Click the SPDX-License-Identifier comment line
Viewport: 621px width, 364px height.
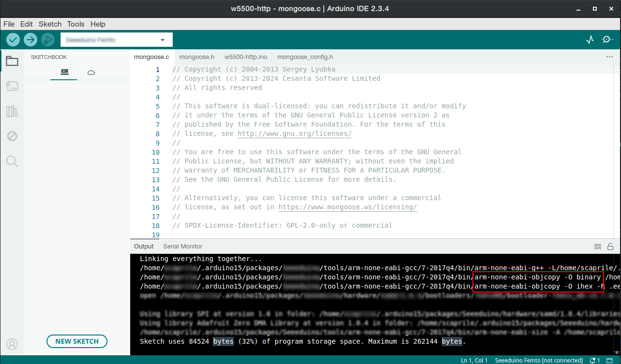[x=282, y=225]
